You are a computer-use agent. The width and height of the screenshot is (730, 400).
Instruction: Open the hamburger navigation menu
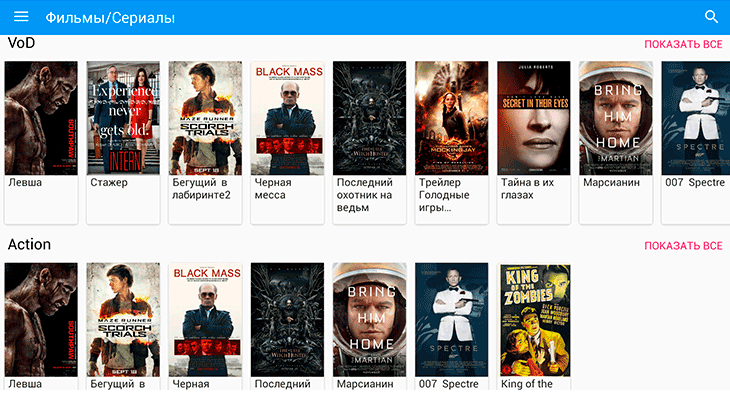tap(21, 17)
